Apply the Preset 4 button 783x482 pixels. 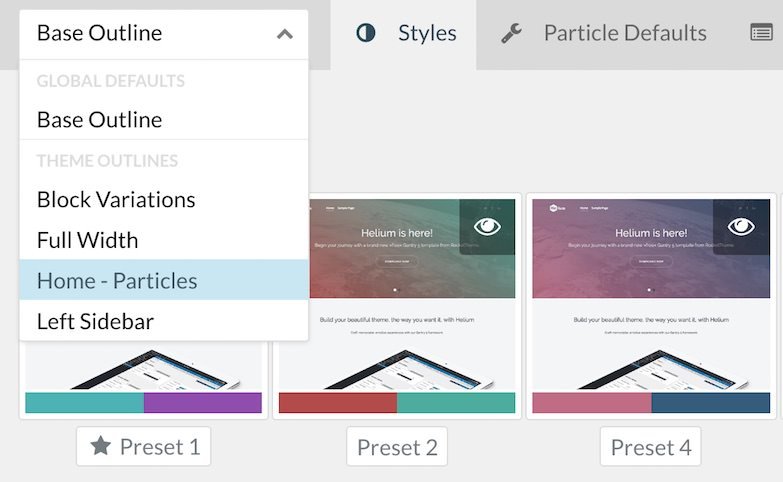(651, 447)
